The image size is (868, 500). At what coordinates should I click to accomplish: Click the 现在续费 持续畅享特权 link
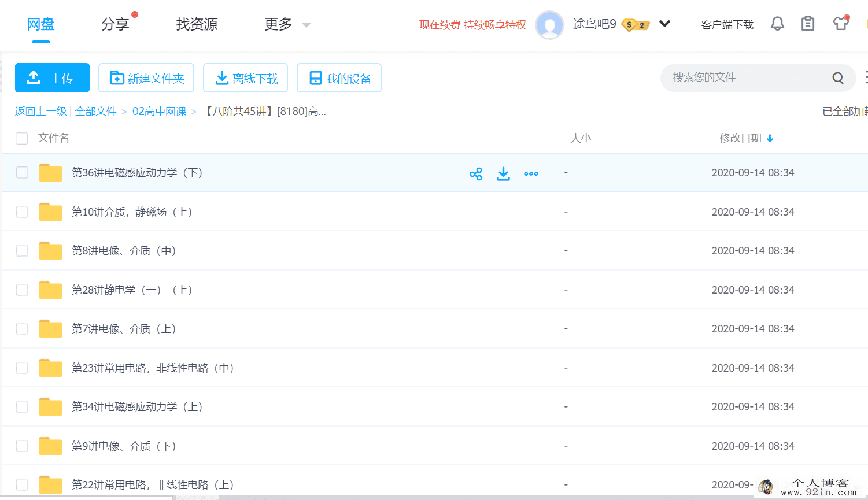(x=472, y=25)
